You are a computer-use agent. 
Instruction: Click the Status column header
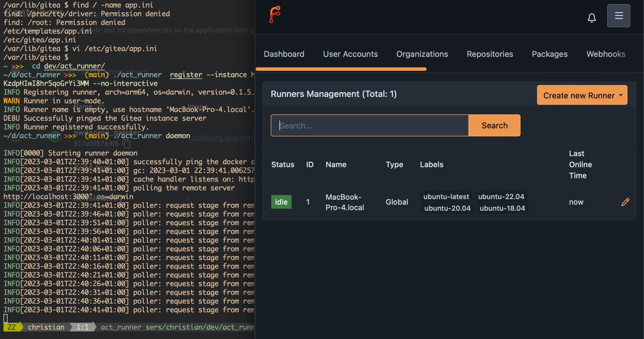point(283,164)
